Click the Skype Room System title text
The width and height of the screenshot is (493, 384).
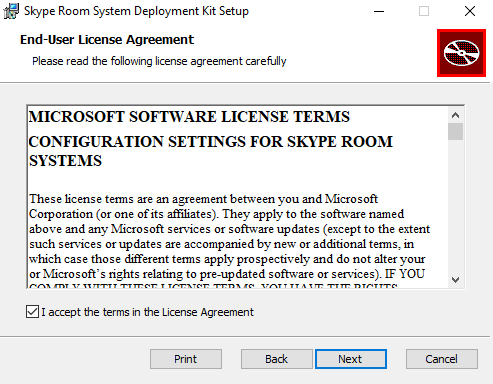coord(136,11)
